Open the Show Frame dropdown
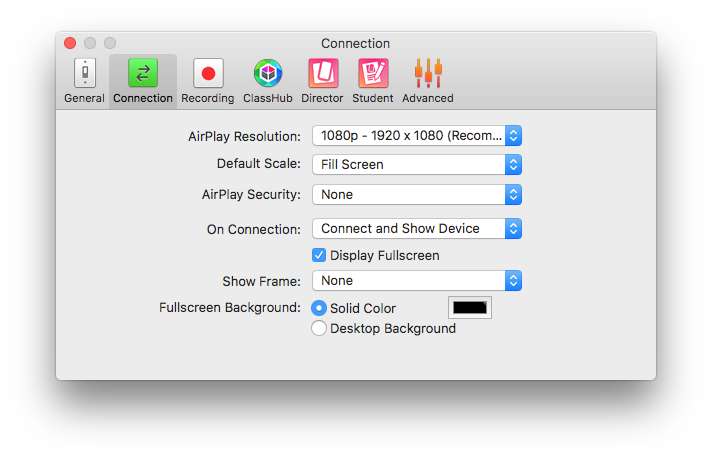The width and height of the screenshot is (712, 460). click(417, 281)
